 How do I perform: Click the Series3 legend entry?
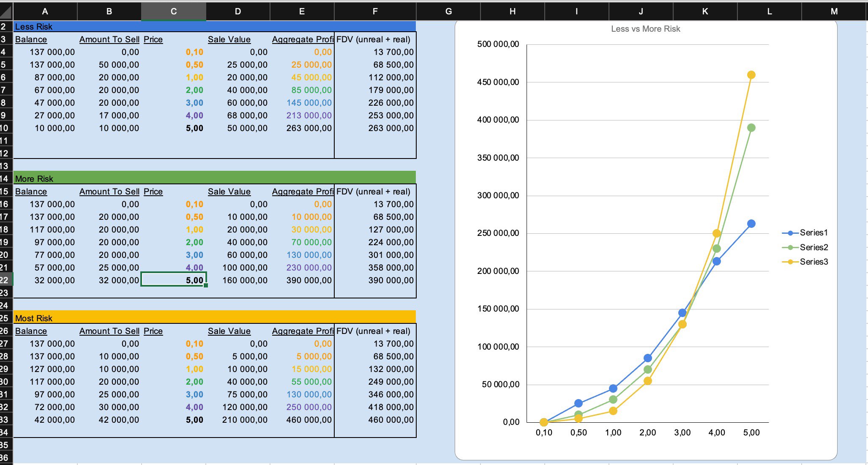(x=813, y=262)
